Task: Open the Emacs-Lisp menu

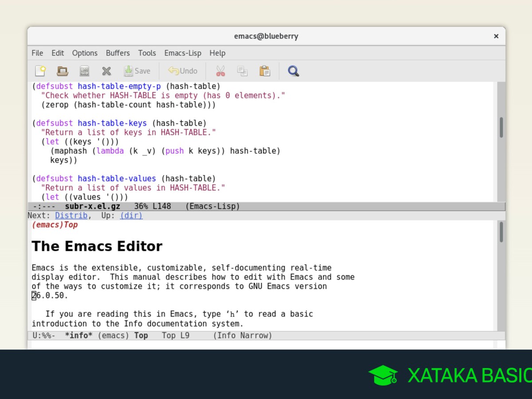Action: 183,53
